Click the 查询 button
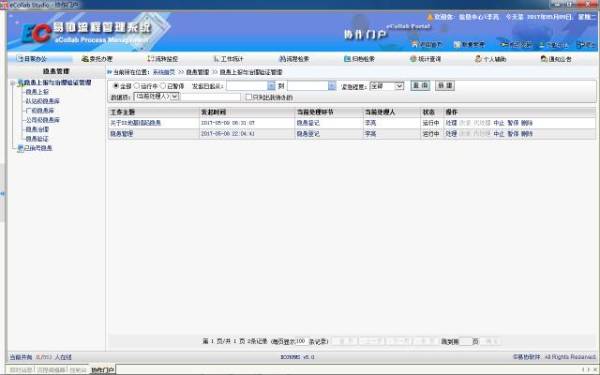 [x=421, y=85]
